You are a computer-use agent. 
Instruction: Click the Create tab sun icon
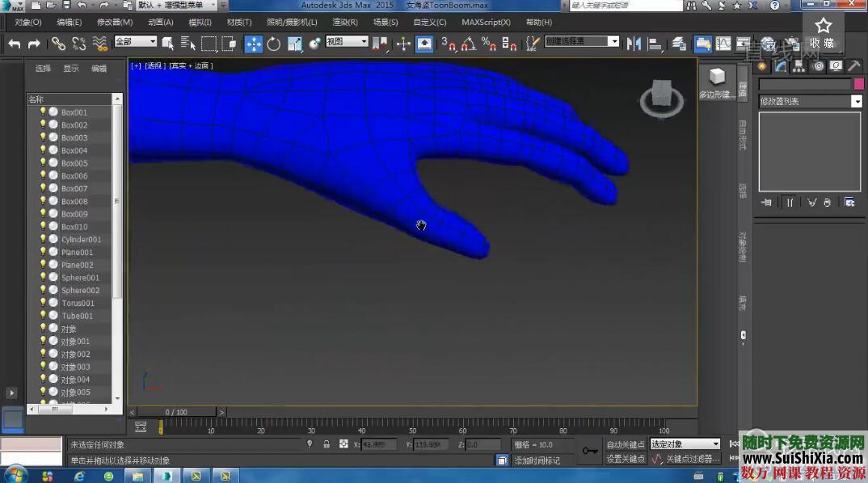point(762,66)
